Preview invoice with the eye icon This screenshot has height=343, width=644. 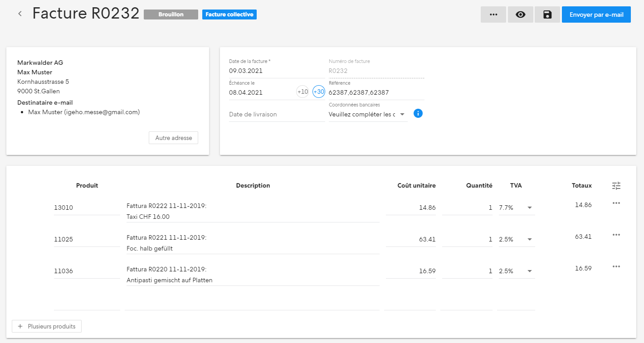pos(521,14)
